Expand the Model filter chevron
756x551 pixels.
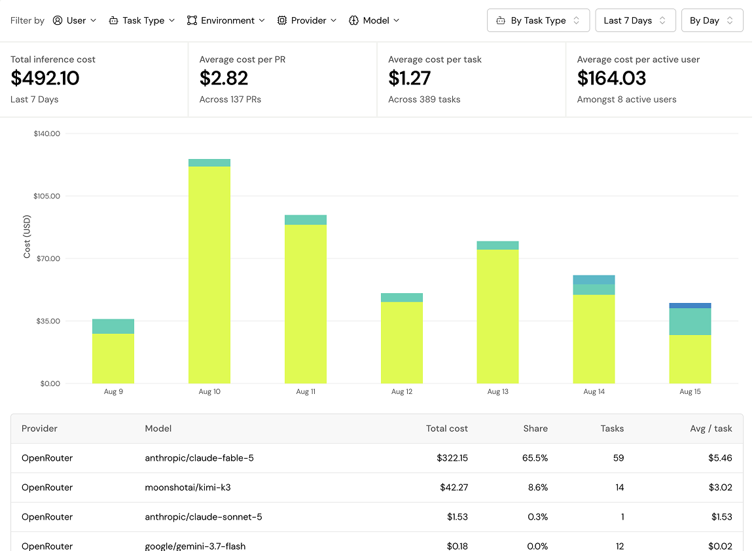point(396,20)
